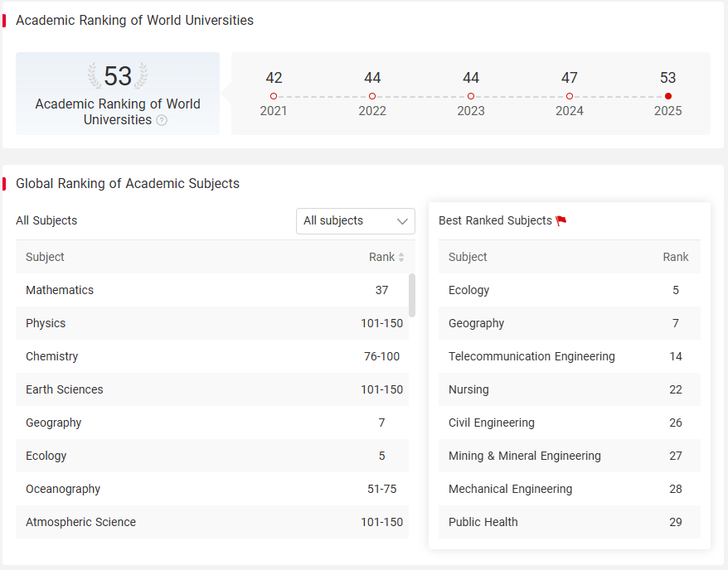This screenshot has height=570, width=728.
Task: Select the 2021 timeline point
Action: [274, 96]
